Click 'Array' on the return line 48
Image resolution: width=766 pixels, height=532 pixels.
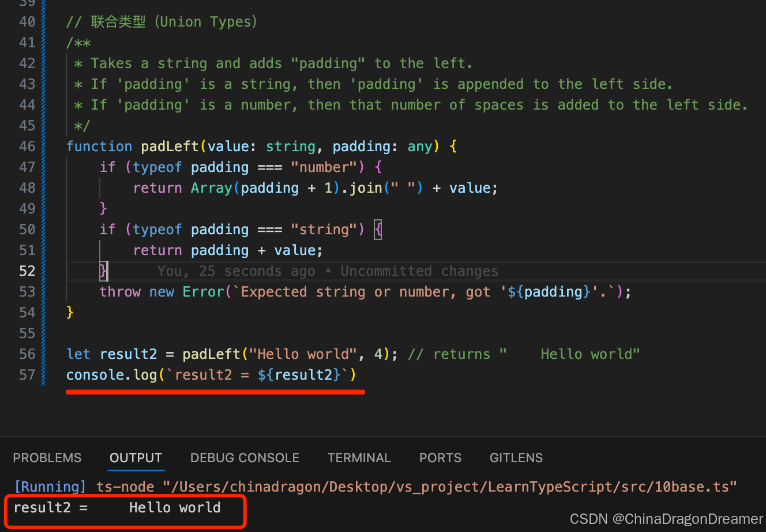pyautogui.click(x=212, y=188)
